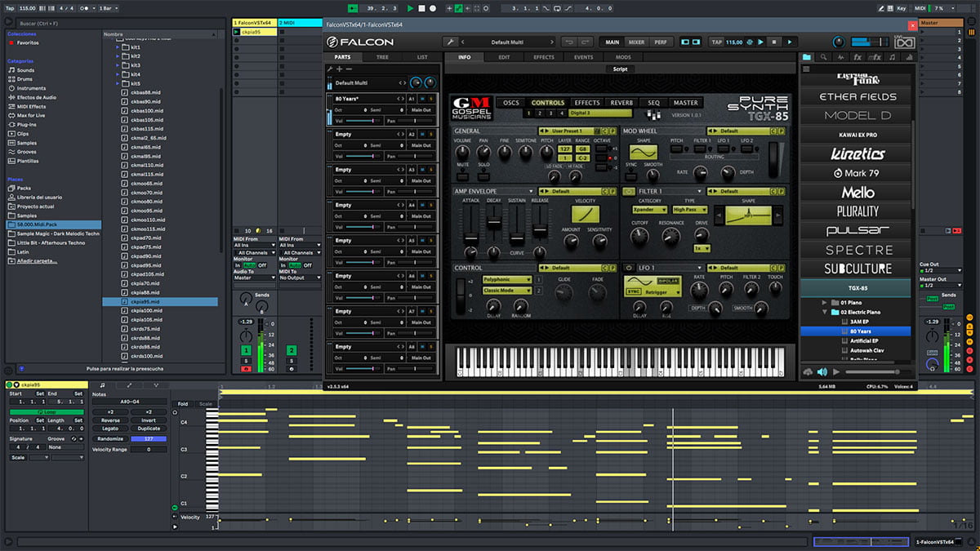Mute the 80 Years part in Falcon

tap(423, 98)
